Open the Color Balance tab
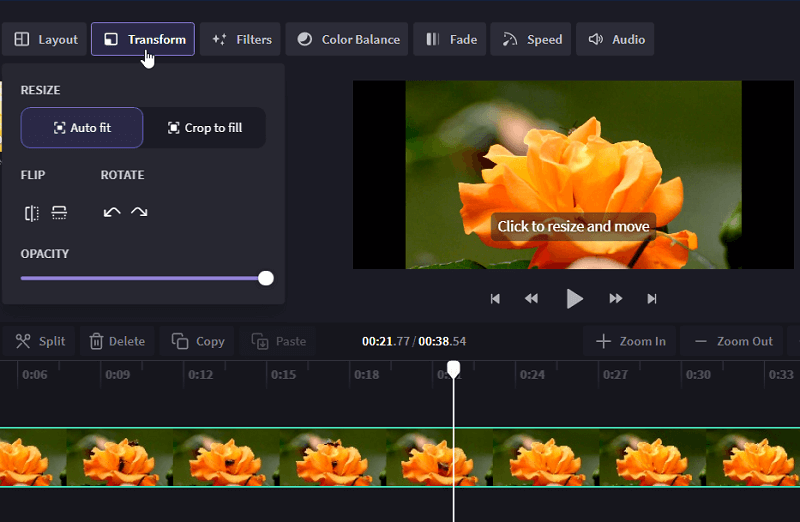This screenshot has width=800, height=522. point(347,39)
